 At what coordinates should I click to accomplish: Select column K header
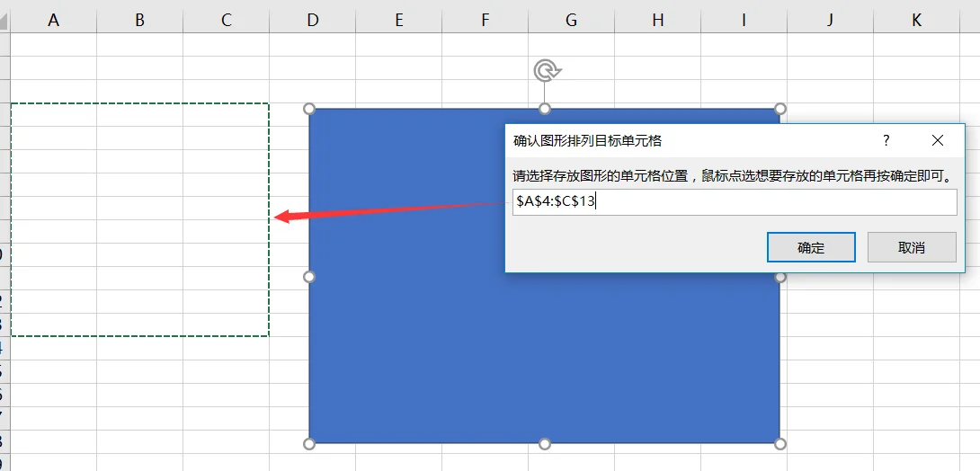916,20
